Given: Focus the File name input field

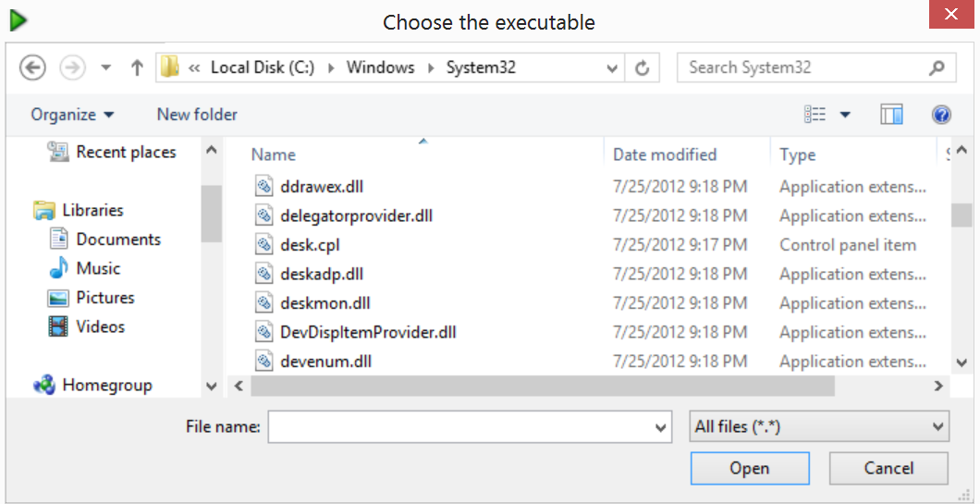Looking at the screenshot, I should click(470, 426).
